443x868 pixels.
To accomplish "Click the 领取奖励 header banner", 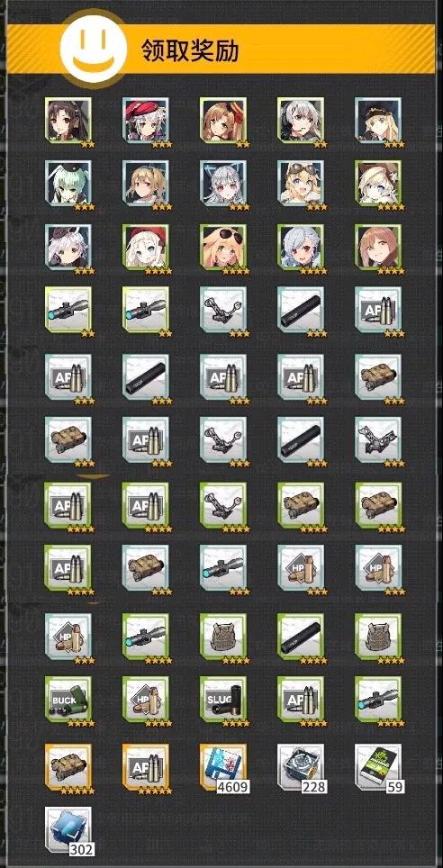I will [221, 49].
